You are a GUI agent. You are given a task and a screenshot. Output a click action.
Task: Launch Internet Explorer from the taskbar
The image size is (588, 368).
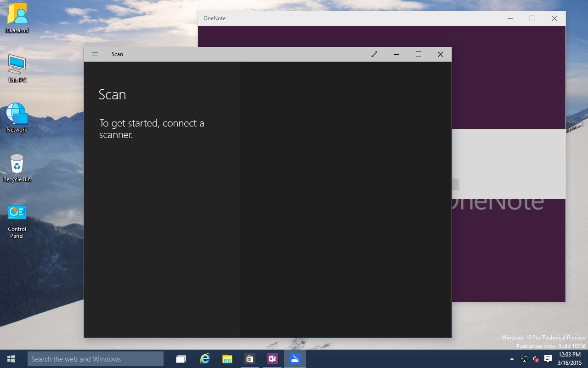pos(204,359)
